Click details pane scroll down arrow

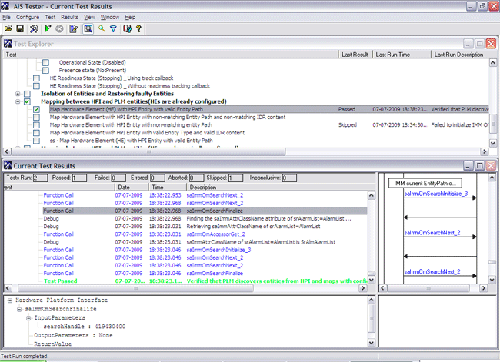[371, 342]
